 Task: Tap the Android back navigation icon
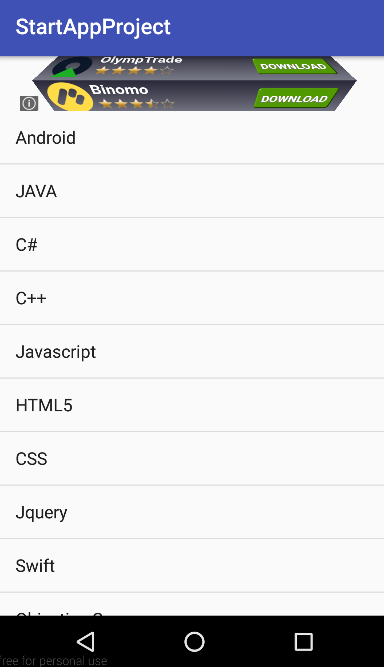tap(86, 641)
